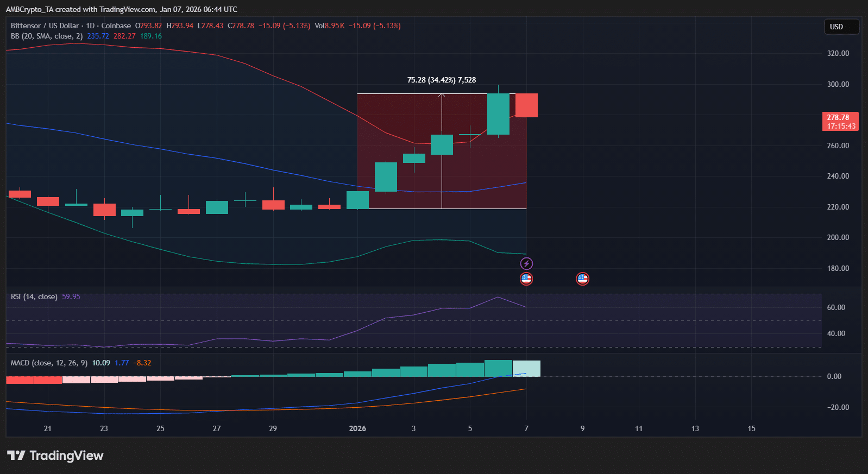Image resolution: width=868 pixels, height=474 pixels.
Task: Click the 320.00 price axis label
Action: pos(838,53)
